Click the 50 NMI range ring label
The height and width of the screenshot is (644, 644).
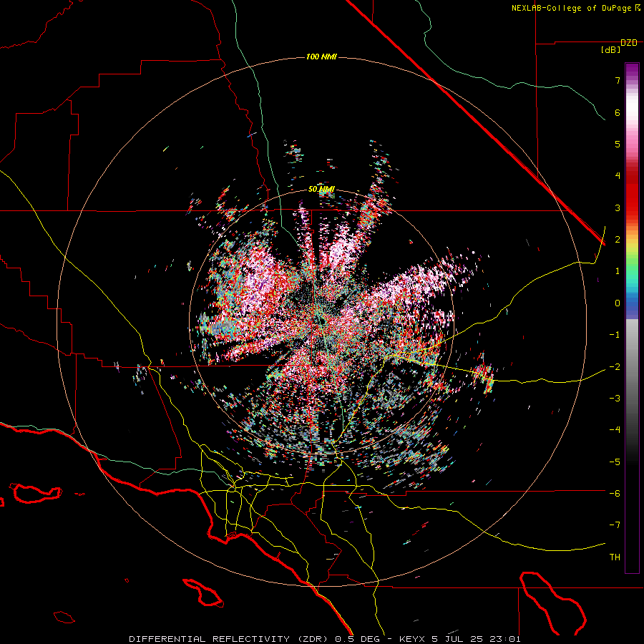pos(321,190)
